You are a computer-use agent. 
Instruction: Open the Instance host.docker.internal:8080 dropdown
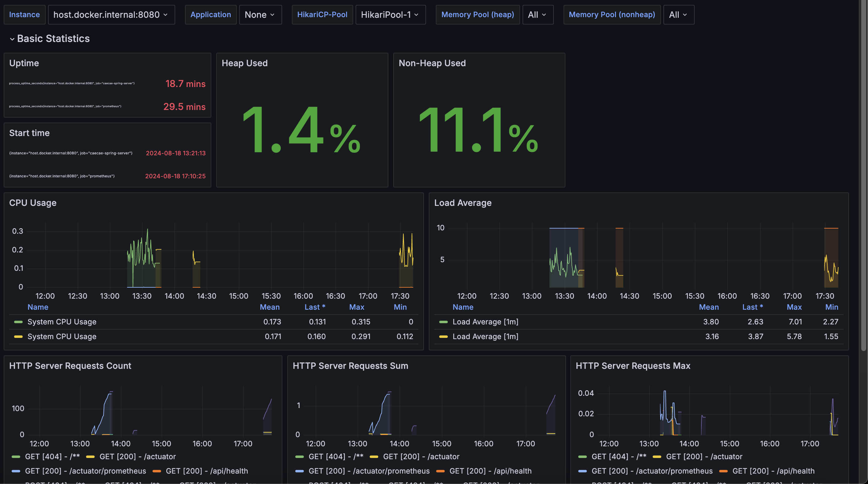tap(111, 15)
